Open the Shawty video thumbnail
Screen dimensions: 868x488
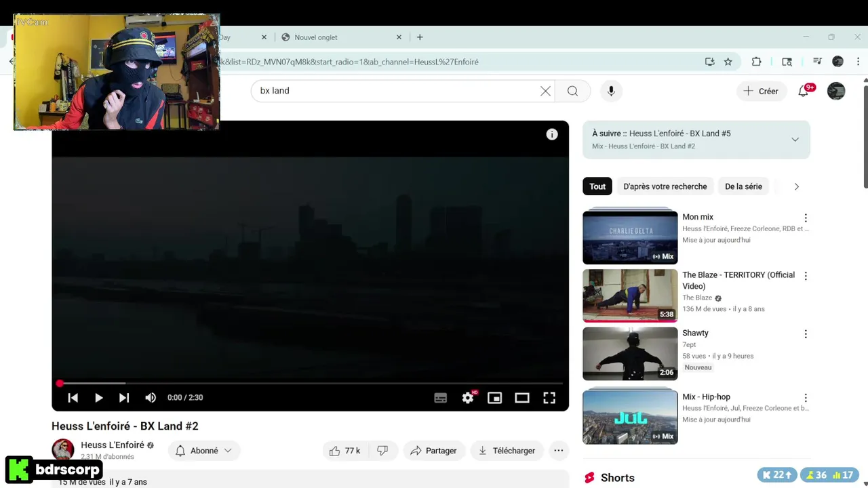pyautogui.click(x=630, y=354)
